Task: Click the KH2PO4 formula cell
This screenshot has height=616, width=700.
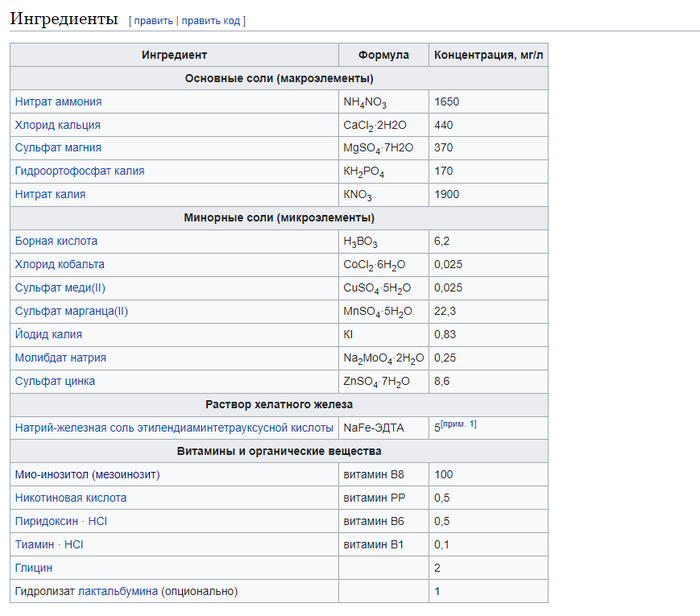Action: coord(383,171)
